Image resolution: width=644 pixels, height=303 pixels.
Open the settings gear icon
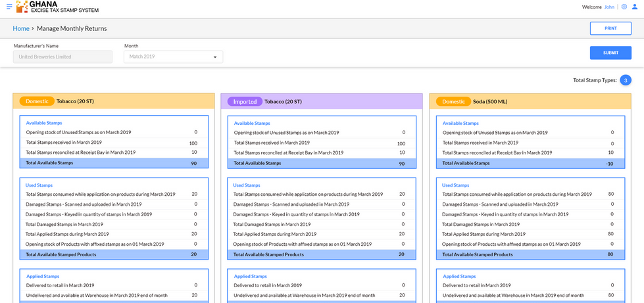coord(624,7)
